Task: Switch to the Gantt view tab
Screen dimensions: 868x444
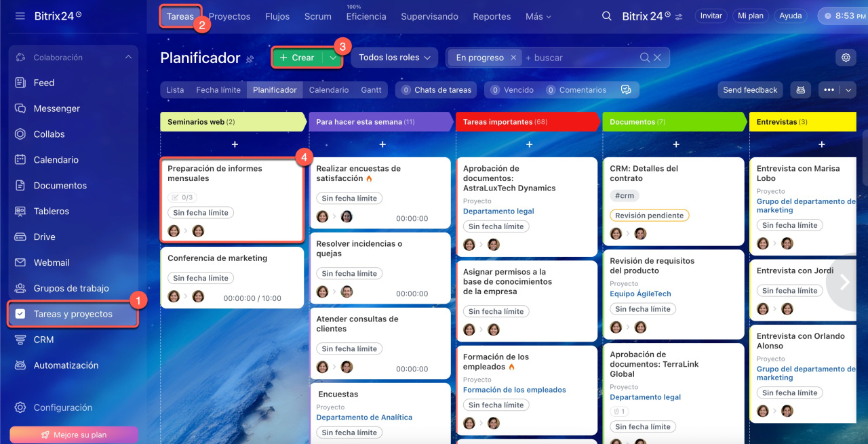Action: [371, 89]
